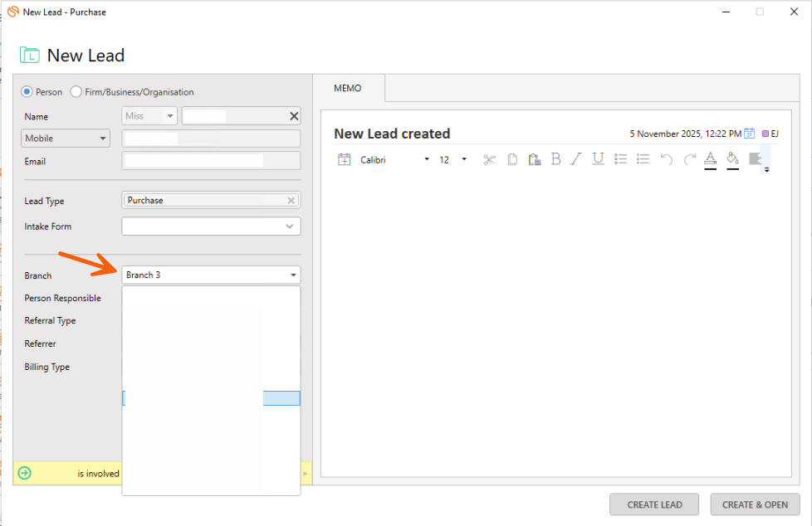This screenshot has height=526, width=812.
Task: Click the Paste icon in memo toolbar
Action: coord(535,159)
